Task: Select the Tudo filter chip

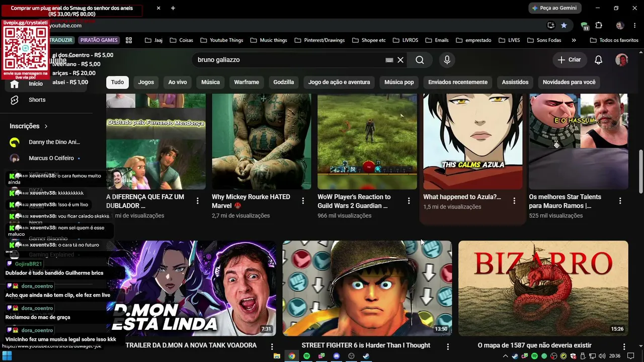Action: point(117,82)
